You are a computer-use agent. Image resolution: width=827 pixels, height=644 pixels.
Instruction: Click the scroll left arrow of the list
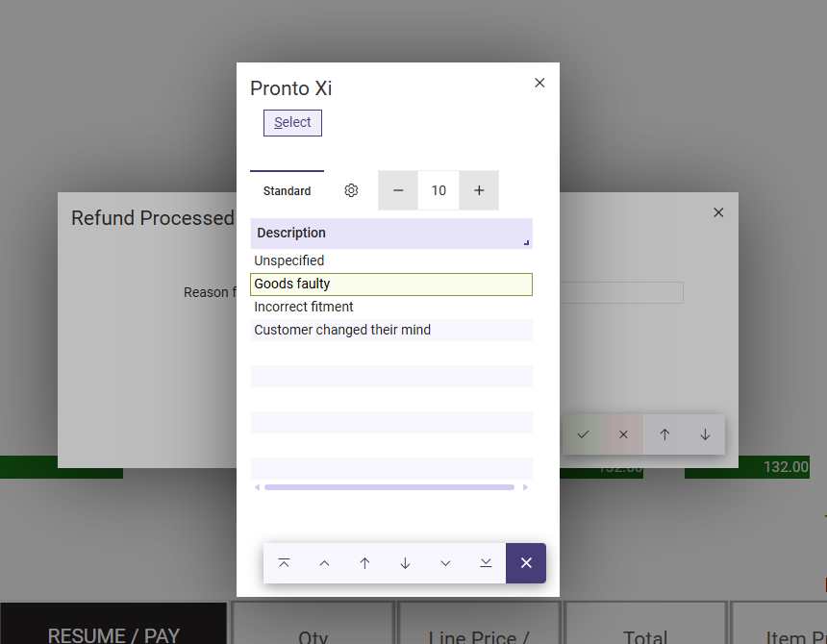[258, 487]
